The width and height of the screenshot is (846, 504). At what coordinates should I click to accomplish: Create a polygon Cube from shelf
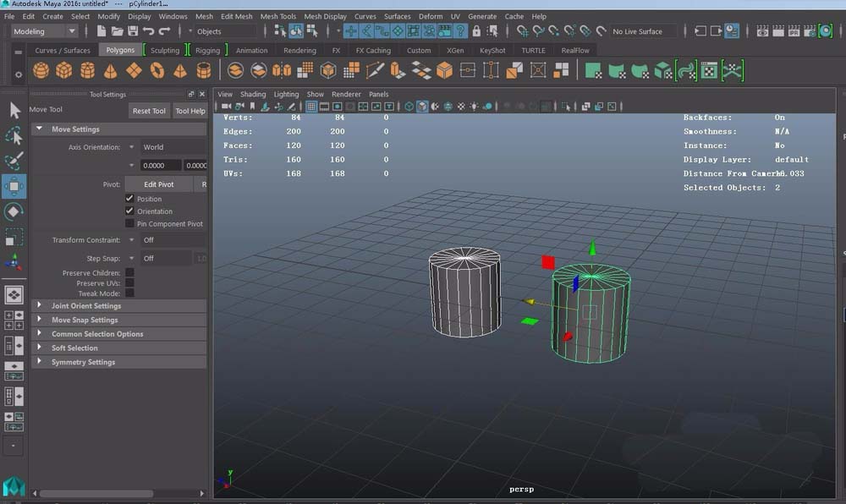tap(63, 71)
